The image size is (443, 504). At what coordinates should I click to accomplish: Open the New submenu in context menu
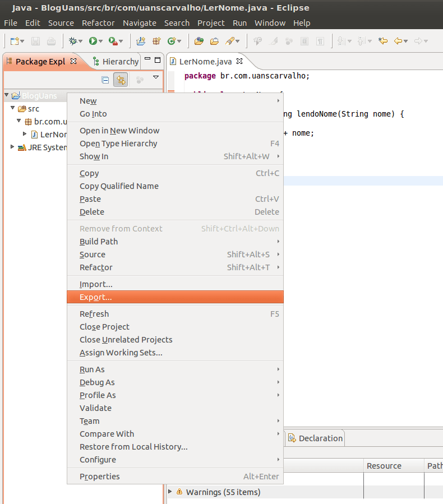coord(175,101)
